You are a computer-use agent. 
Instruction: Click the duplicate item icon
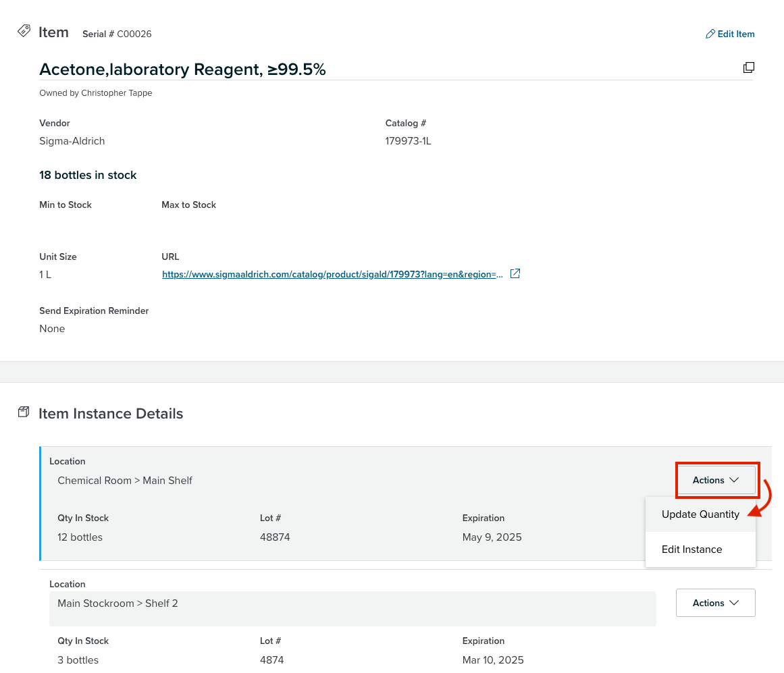click(748, 68)
